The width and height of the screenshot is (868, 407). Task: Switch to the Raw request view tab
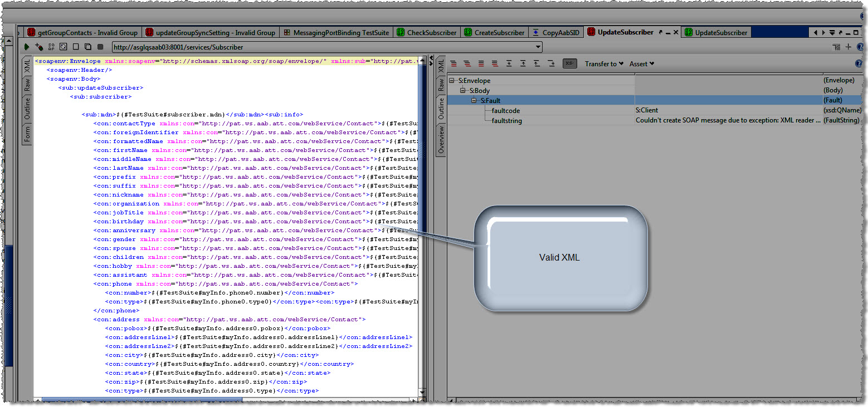[x=27, y=85]
